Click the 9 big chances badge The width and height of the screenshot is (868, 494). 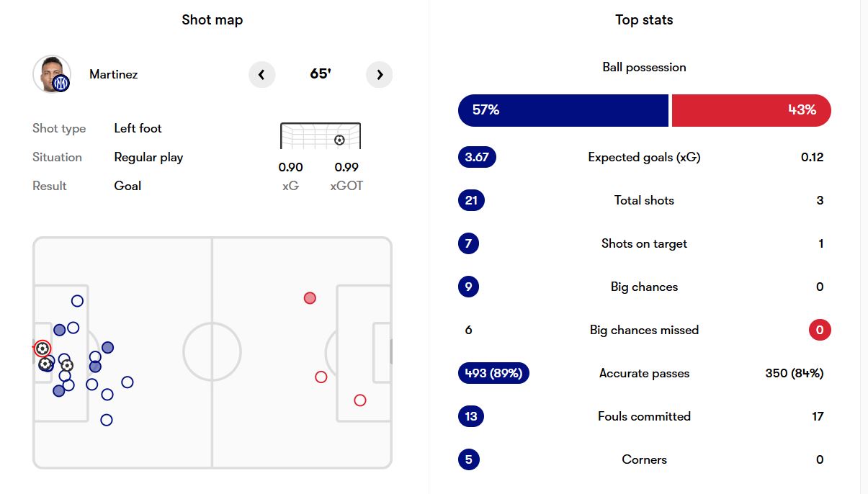tap(468, 287)
